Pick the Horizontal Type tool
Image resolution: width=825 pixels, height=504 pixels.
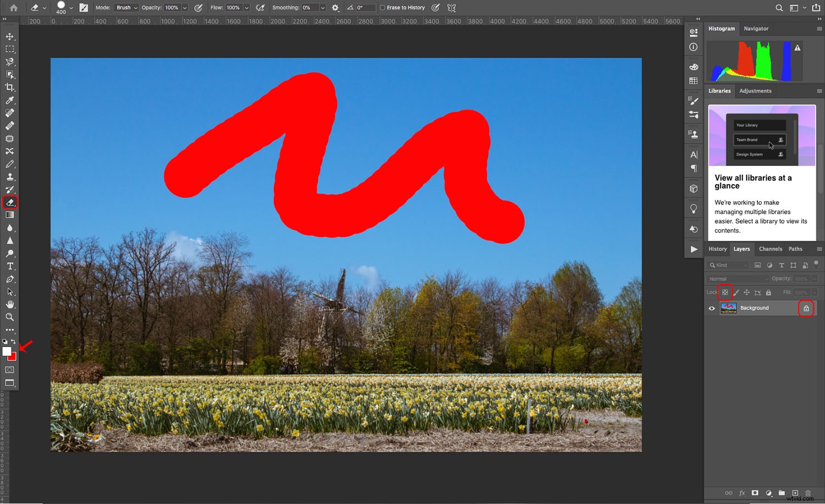[10, 266]
